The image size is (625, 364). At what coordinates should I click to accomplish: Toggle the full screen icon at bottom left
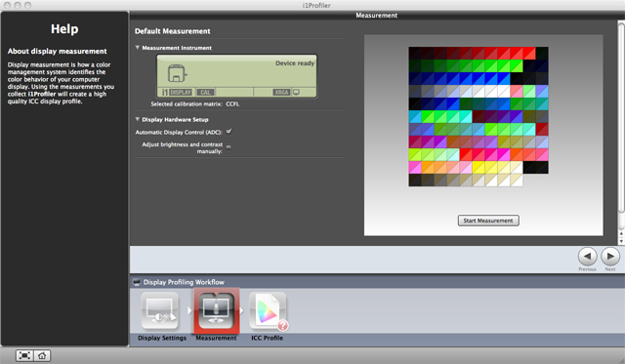[24, 355]
